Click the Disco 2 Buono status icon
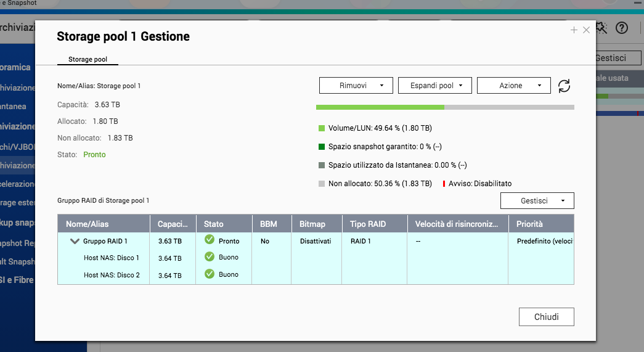The image size is (644, 352). click(210, 274)
